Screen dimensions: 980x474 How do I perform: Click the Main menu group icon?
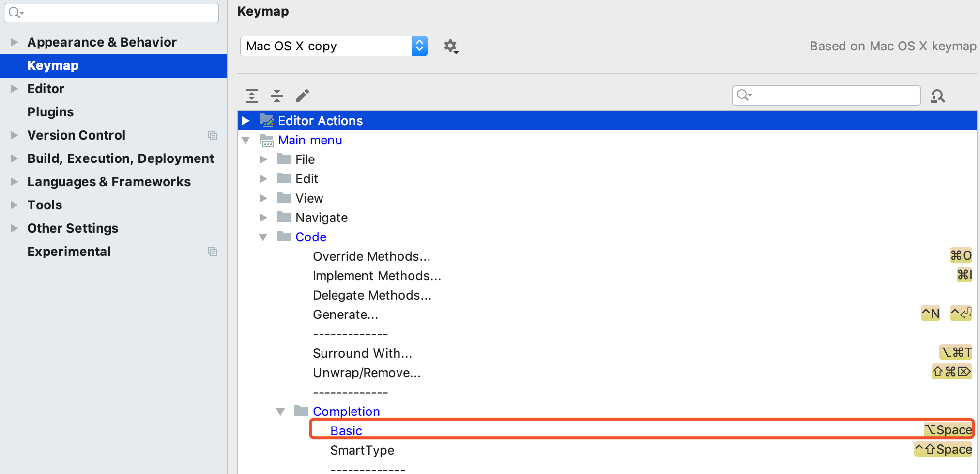(x=266, y=140)
